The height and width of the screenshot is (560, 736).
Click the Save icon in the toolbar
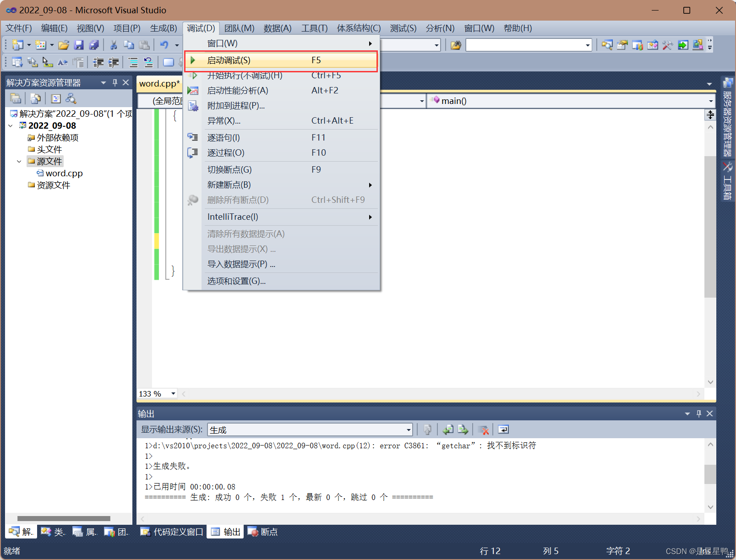click(x=79, y=44)
